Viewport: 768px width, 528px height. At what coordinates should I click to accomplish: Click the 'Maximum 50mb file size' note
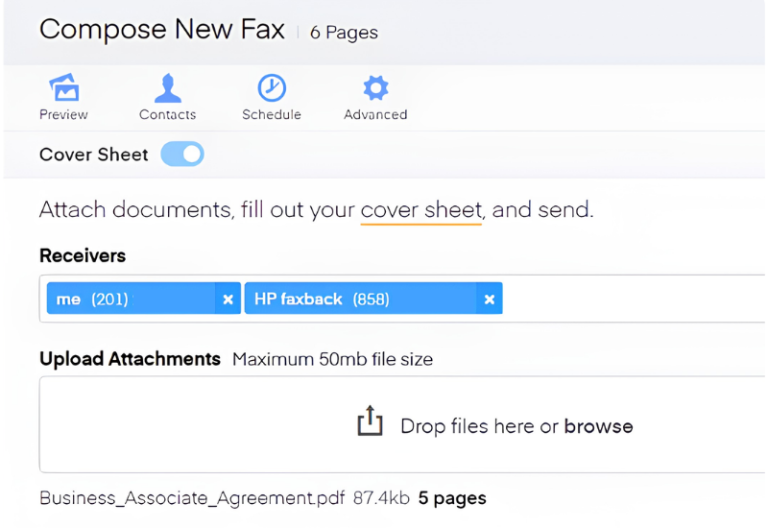(x=333, y=359)
